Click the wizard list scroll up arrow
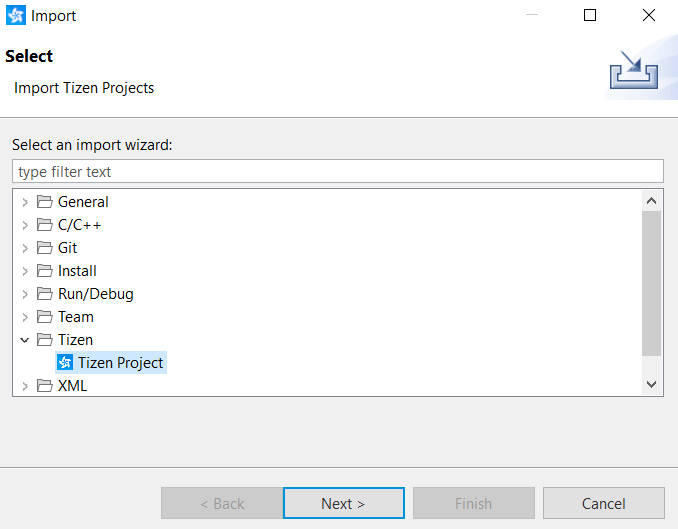The width and height of the screenshot is (678, 529). click(x=651, y=201)
